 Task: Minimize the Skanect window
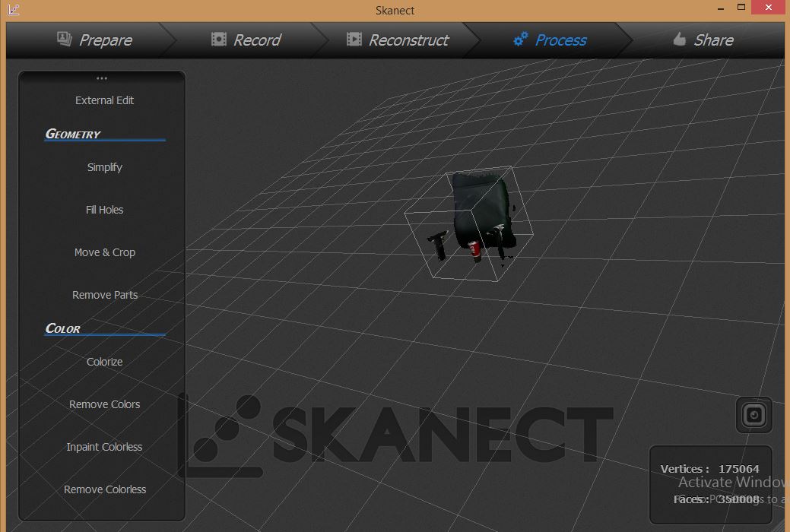point(721,8)
